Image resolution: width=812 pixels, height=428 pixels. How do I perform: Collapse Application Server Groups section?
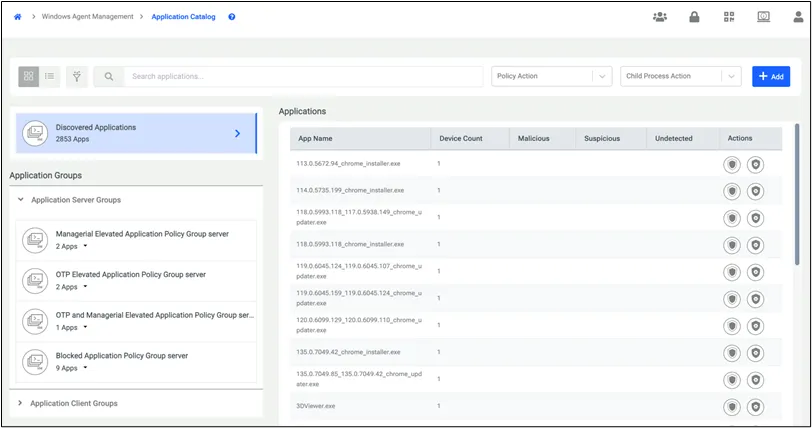[21, 199]
